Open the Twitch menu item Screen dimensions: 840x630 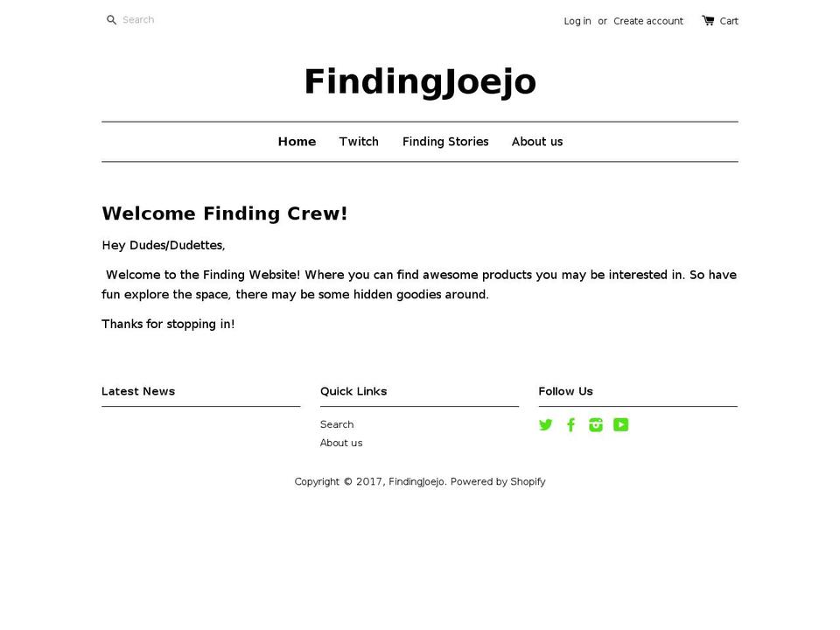point(359,142)
